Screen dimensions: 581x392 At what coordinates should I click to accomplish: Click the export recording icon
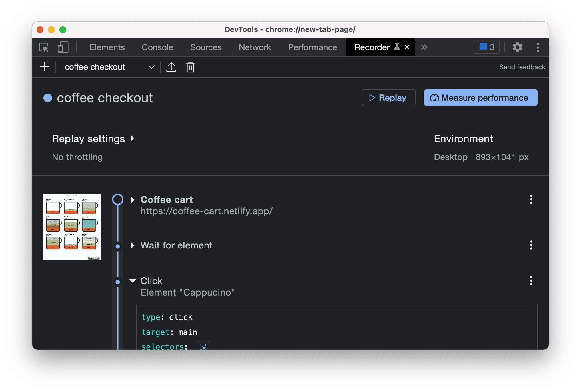coord(171,66)
